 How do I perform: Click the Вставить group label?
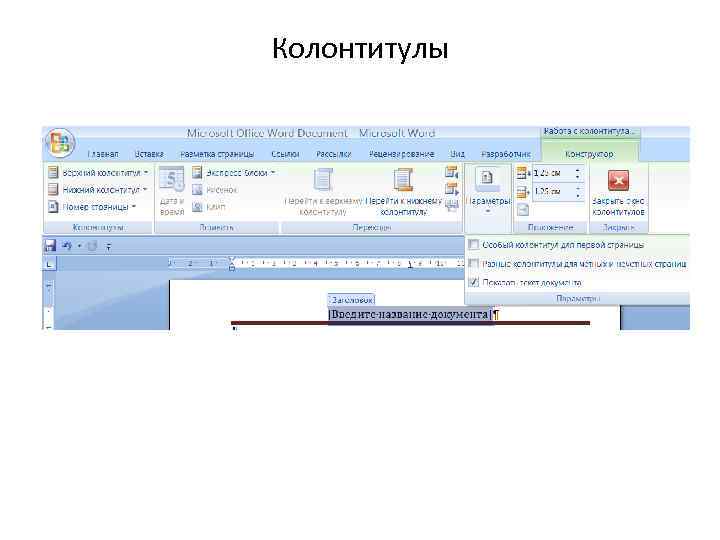[x=216, y=227]
